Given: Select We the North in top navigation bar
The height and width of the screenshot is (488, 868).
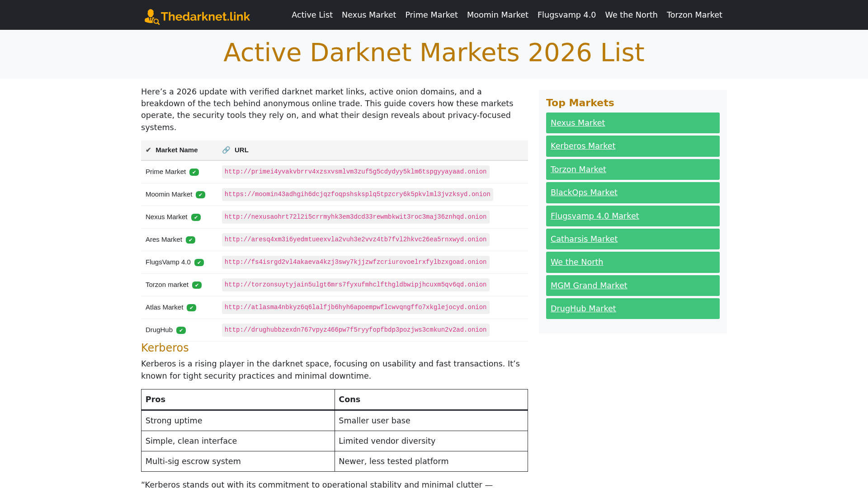Looking at the screenshot, I should (631, 15).
